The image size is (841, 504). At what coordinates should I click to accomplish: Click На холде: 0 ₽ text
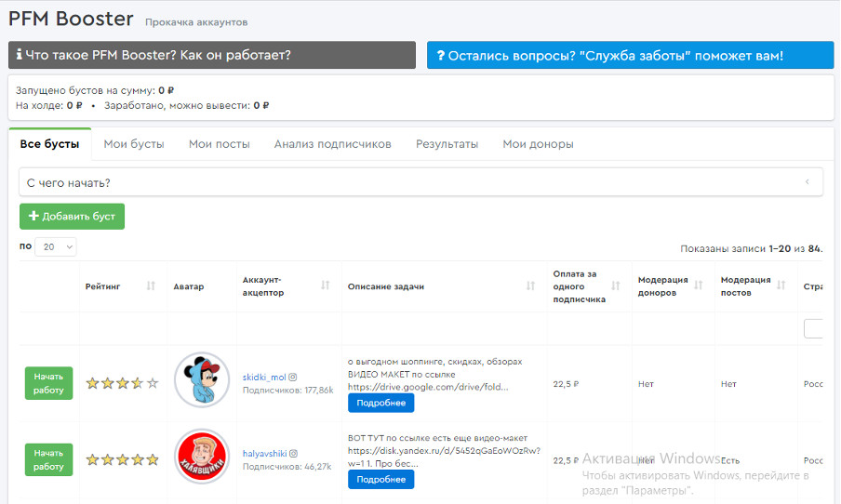pyautogui.click(x=48, y=105)
